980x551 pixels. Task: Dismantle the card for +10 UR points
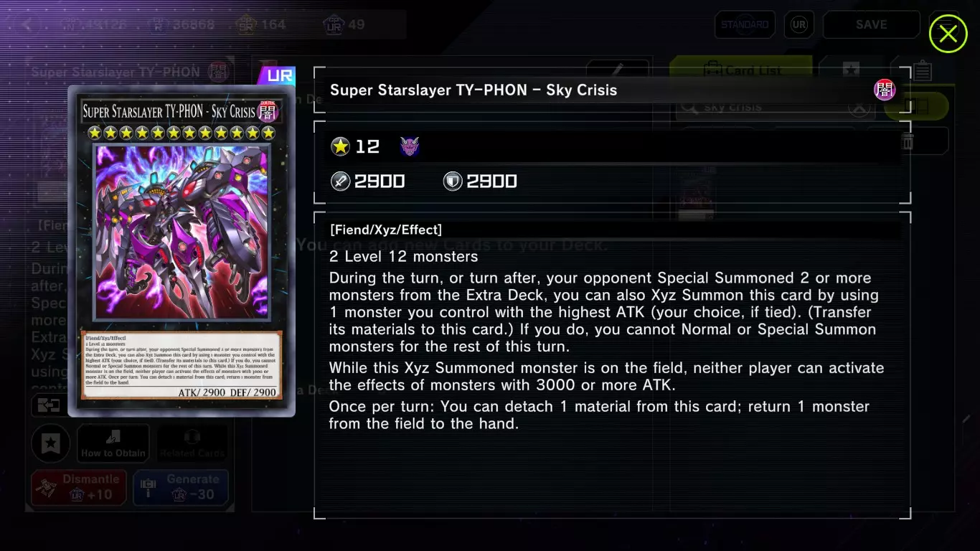(79, 487)
